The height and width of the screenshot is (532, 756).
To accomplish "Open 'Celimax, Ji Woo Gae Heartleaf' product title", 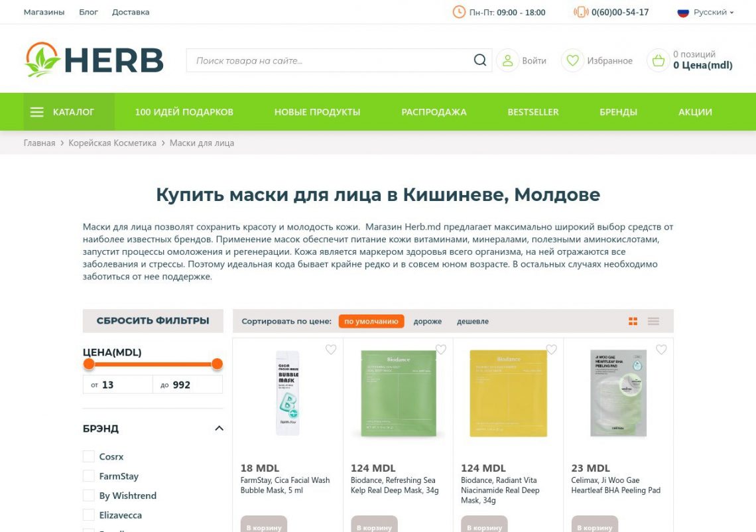I will [x=615, y=485].
